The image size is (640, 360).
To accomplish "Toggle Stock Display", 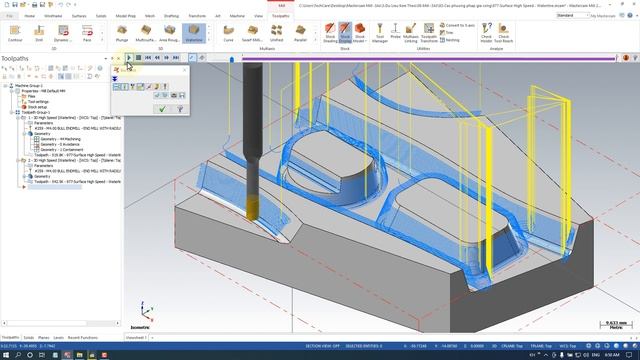I will pyautogui.click(x=345, y=33).
